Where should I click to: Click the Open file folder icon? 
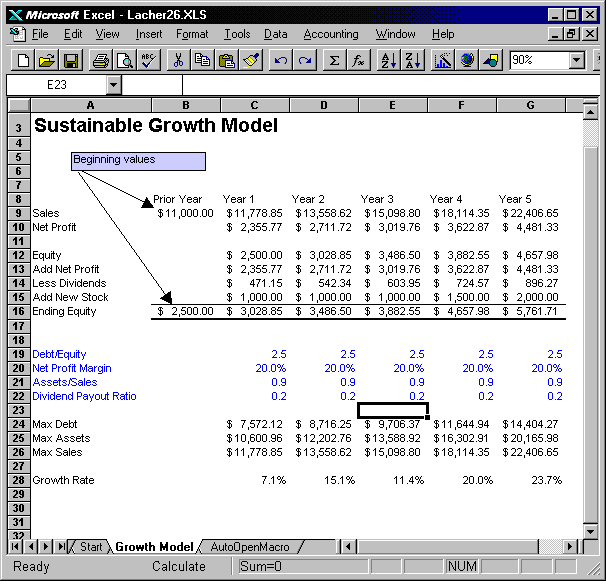click(47, 60)
